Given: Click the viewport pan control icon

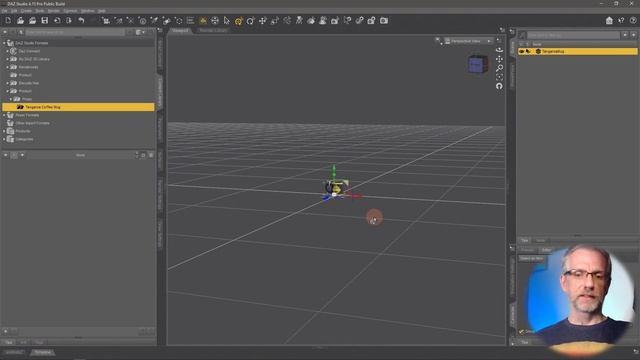Looking at the screenshot, I should coord(499,59).
